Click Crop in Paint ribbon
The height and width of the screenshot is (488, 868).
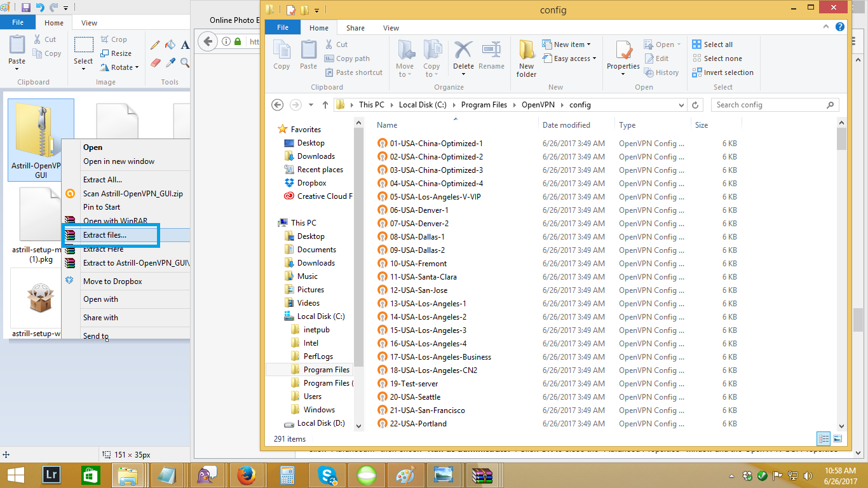pos(113,39)
